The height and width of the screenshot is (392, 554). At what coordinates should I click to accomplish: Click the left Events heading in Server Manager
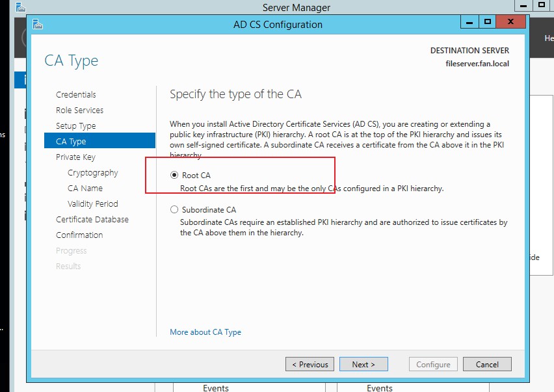pyautogui.click(x=215, y=388)
